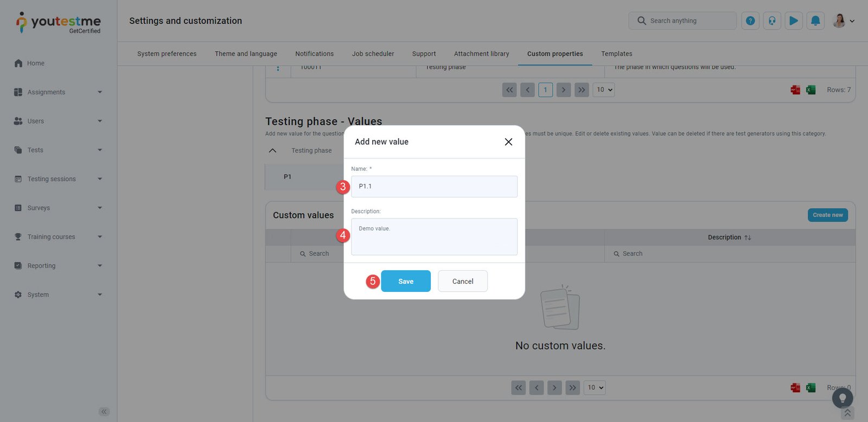This screenshot has height=422, width=868.
Task: Export custom values table to PDF
Action: coord(795,387)
